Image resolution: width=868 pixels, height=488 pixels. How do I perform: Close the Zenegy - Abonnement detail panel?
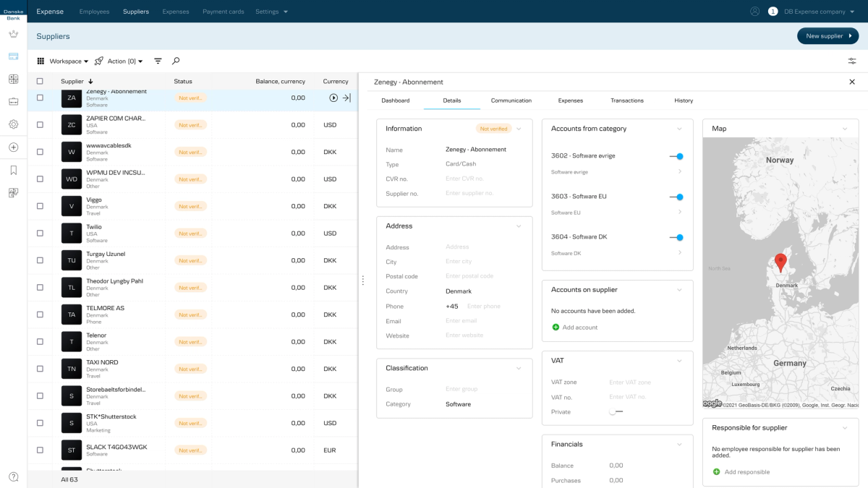point(851,82)
